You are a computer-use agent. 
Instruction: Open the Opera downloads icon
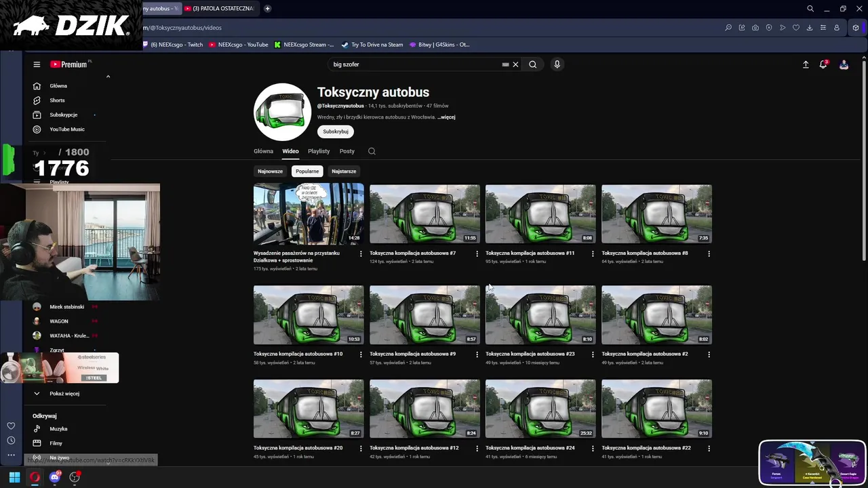pyautogui.click(x=810, y=28)
